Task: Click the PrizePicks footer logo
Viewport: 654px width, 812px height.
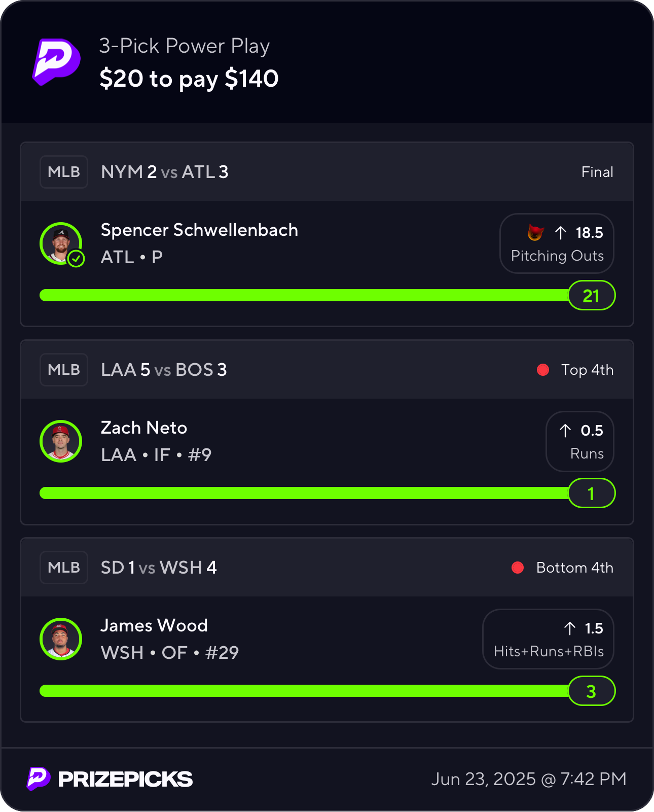Action: pos(110,779)
